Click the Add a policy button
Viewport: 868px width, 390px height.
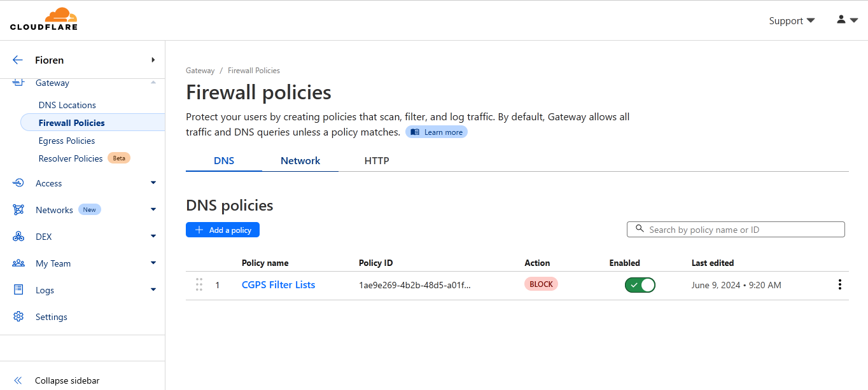(223, 230)
